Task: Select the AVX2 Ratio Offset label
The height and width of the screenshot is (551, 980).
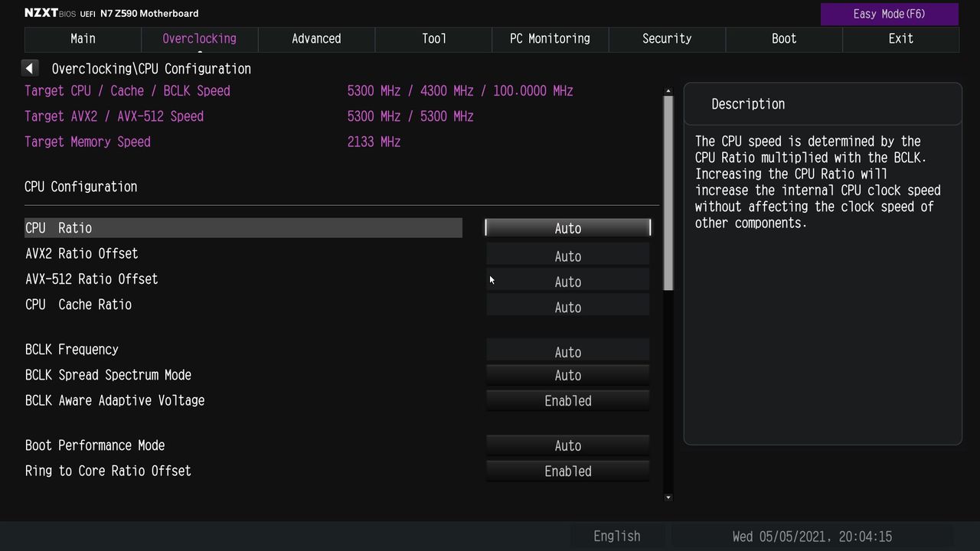Action: pos(82,253)
